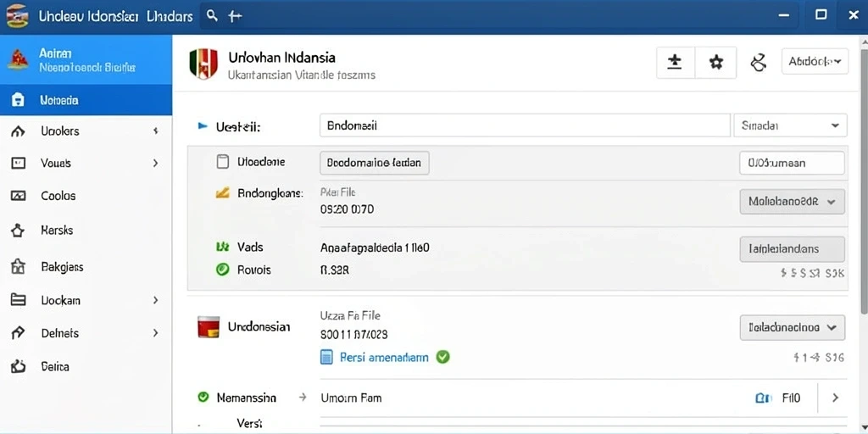Toggle the green check beside Nemanssha

(203, 397)
